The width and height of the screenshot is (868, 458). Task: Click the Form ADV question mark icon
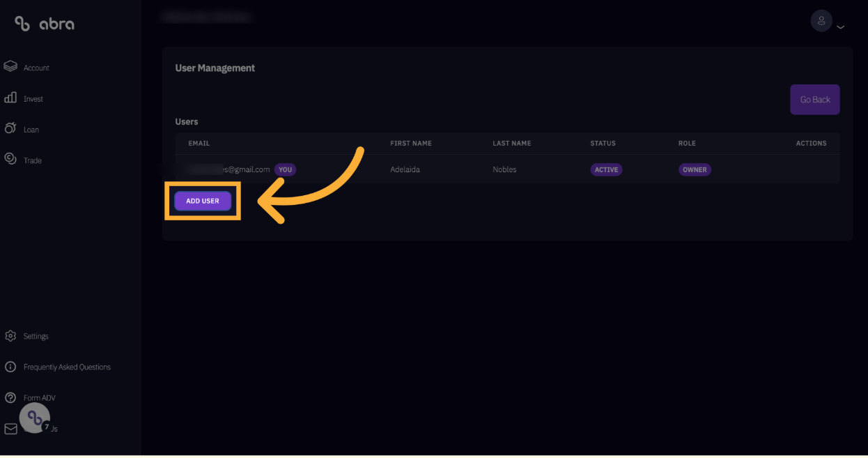point(10,397)
